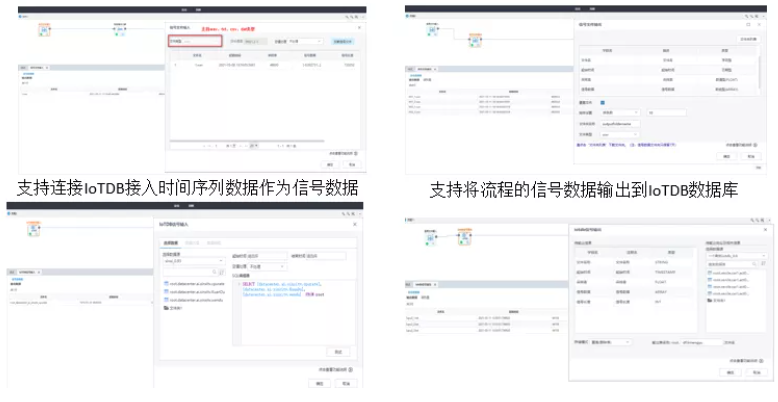The height and width of the screenshot is (402, 778).
Task: Click sort icon beside search in IoTDB input dialog
Action: pos(222,272)
